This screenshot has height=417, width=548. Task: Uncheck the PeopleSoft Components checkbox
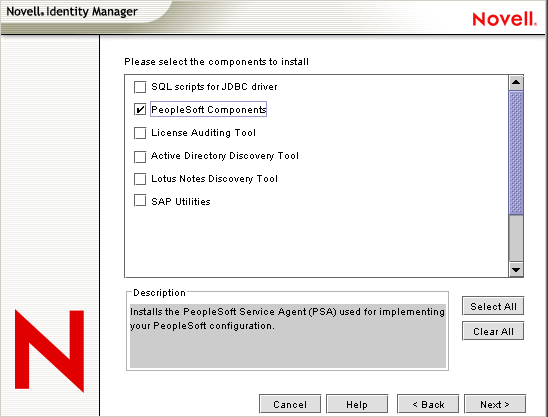[x=140, y=110]
